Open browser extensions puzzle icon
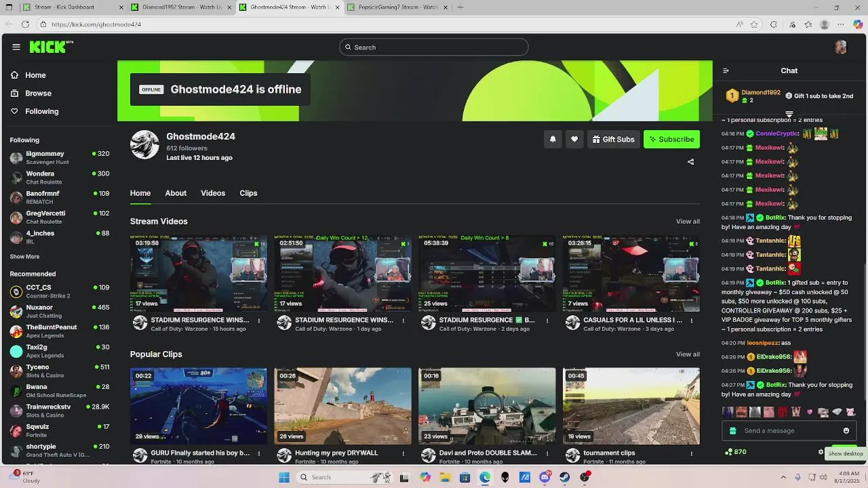This screenshot has width=868, height=488. tap(774, 24)
